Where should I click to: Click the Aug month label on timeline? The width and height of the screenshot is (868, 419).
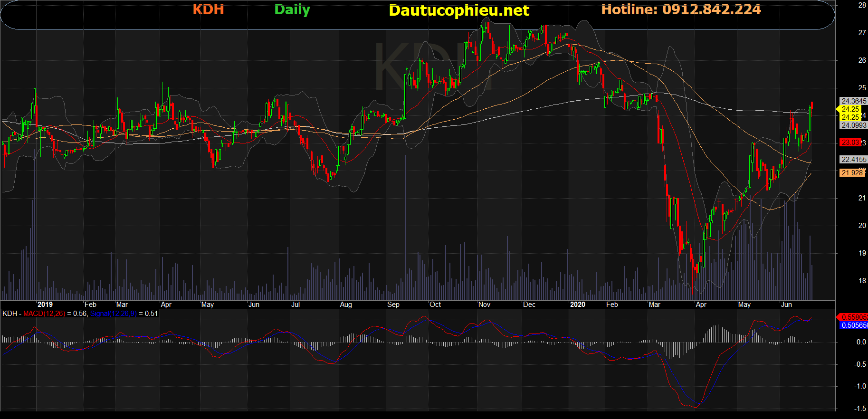click(346, 305)
